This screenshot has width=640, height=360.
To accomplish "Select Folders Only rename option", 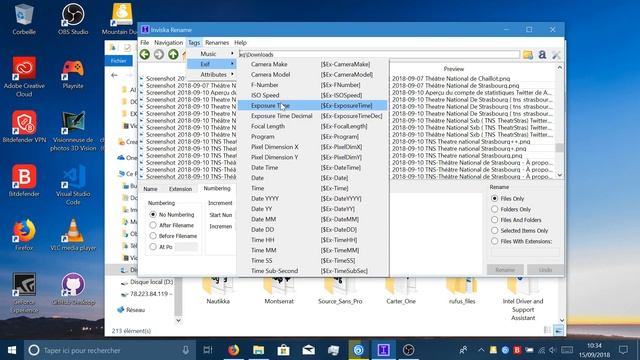I will [511, 209].
